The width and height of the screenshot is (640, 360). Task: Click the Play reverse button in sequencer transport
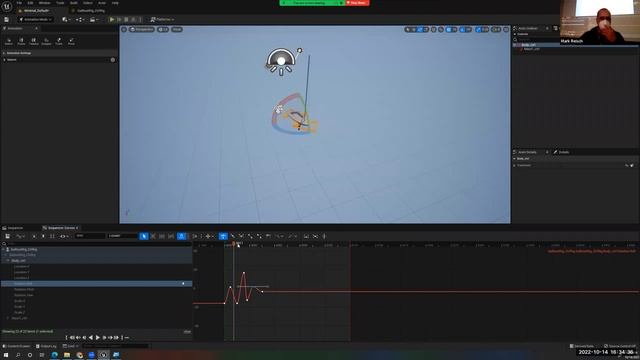point(91,338)
